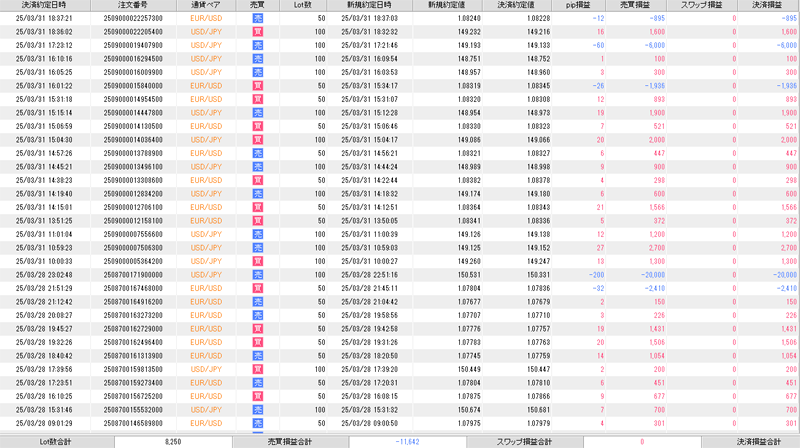Click the buy icon in the 15:31:18 row
800x448 pixels.
(258, 99)
